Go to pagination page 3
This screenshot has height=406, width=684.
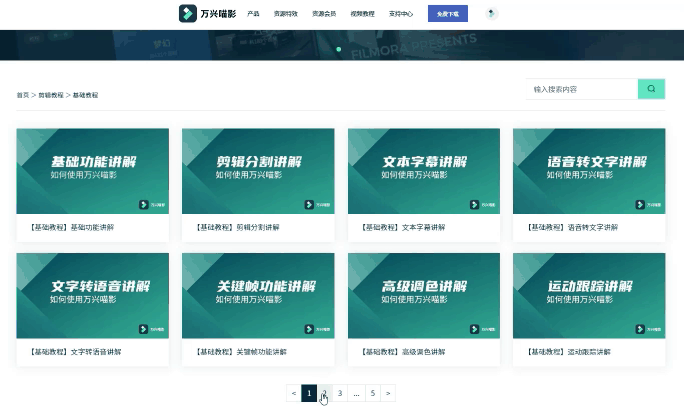pos(340,393)
